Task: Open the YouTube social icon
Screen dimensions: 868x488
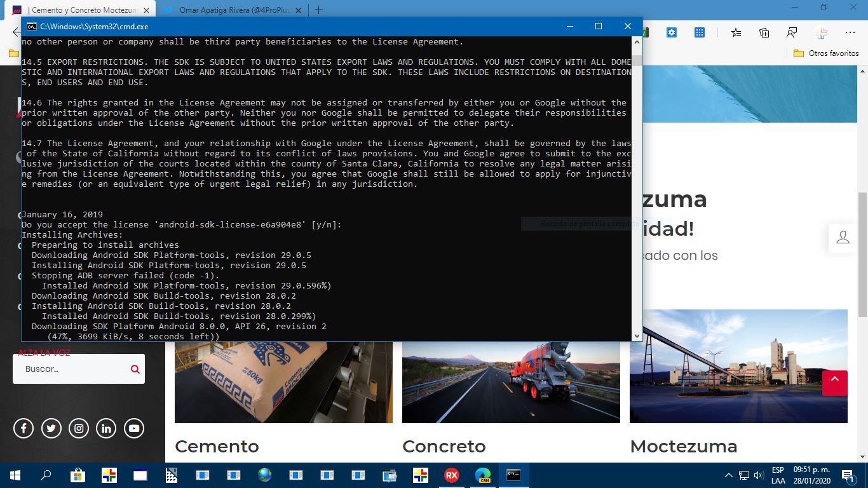Action: pyautogui.click(x=134, y=428)
